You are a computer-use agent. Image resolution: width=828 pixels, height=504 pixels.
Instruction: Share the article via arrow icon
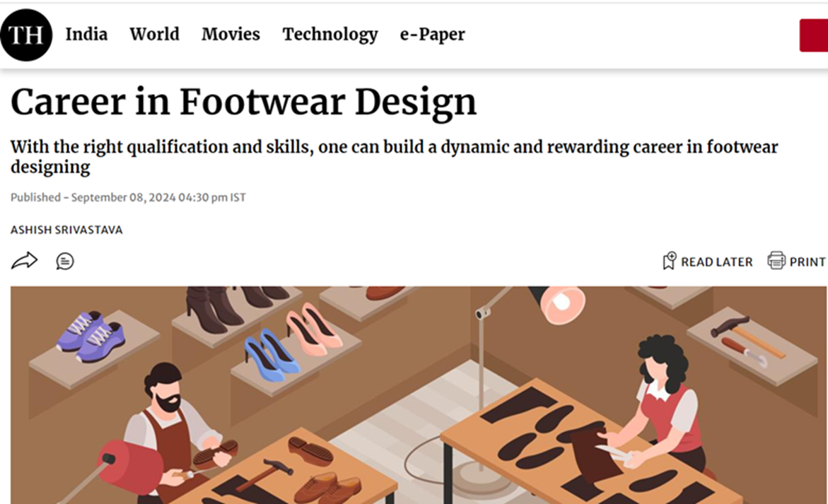click(24, 262)
